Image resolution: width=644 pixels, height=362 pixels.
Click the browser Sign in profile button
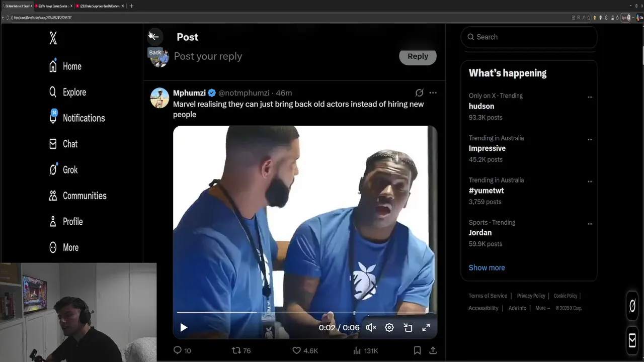click(x=626, y=18)
